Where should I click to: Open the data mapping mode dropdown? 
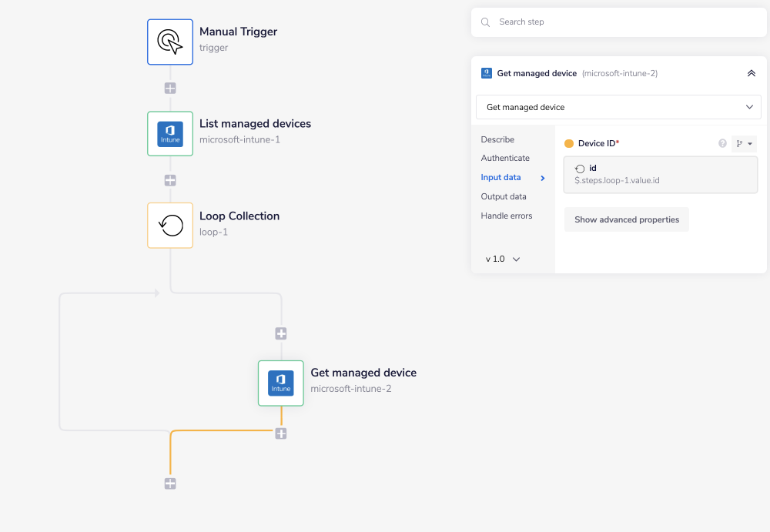742,143
